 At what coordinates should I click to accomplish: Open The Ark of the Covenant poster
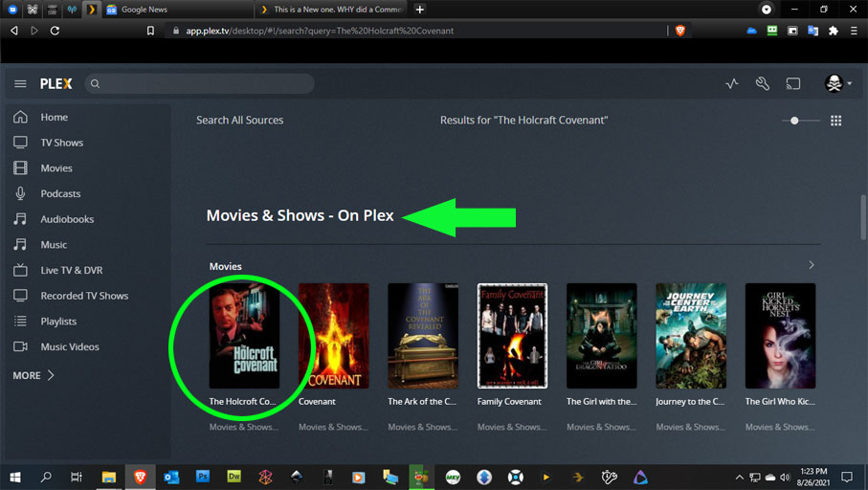pyautogui.click(x=423, y=336)
